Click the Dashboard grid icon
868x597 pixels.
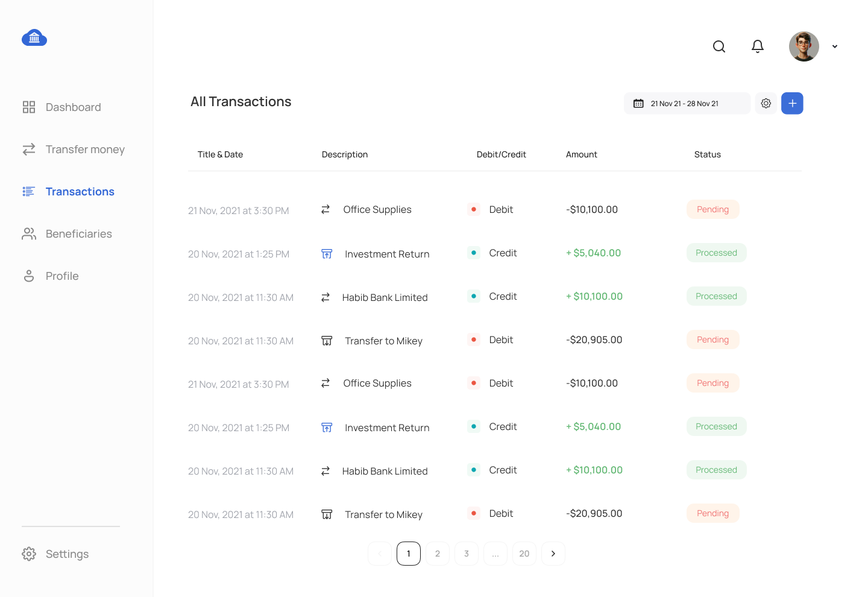(29, 107)
